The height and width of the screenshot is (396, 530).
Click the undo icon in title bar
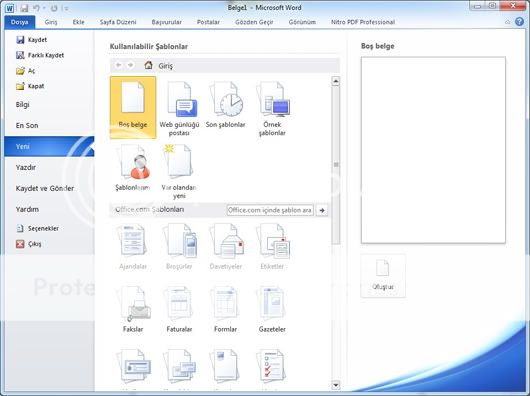click(37, 8)
